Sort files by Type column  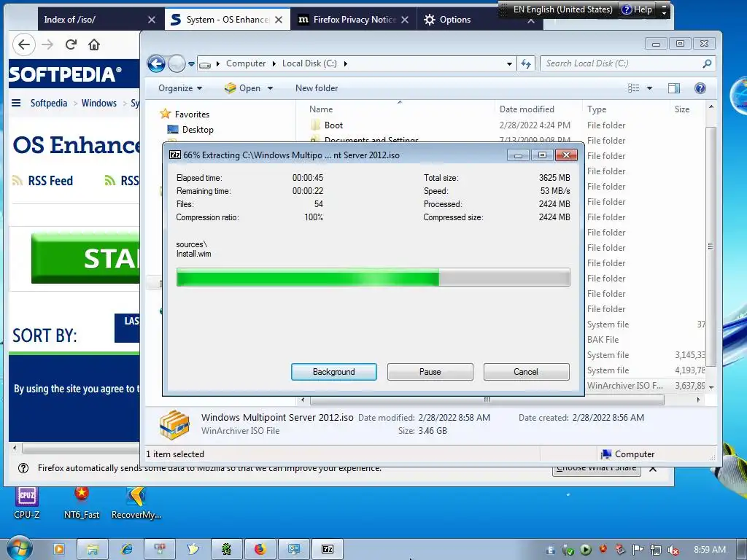coord(597,109)
